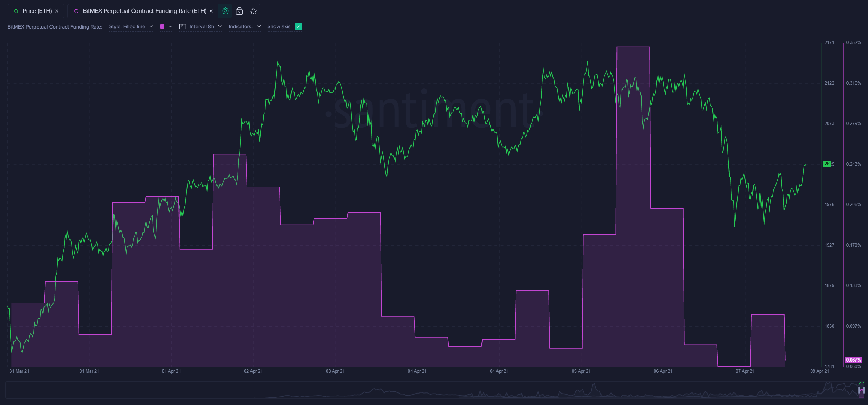This screenshot has width=868, height=405.
Task: Remove the Price (ETH) metric
Action: pyautogui.click(x=57, y=11)
